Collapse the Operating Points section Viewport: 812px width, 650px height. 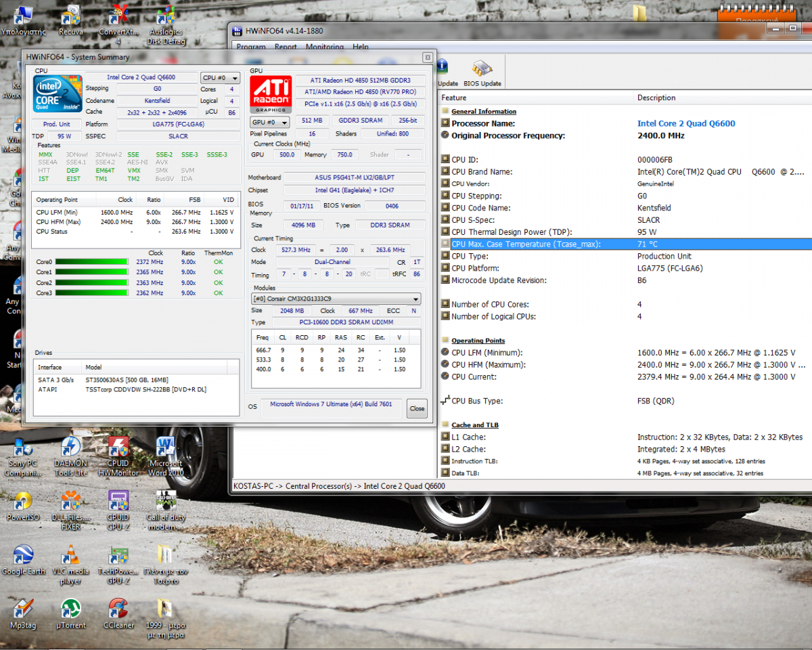[445, 341]
